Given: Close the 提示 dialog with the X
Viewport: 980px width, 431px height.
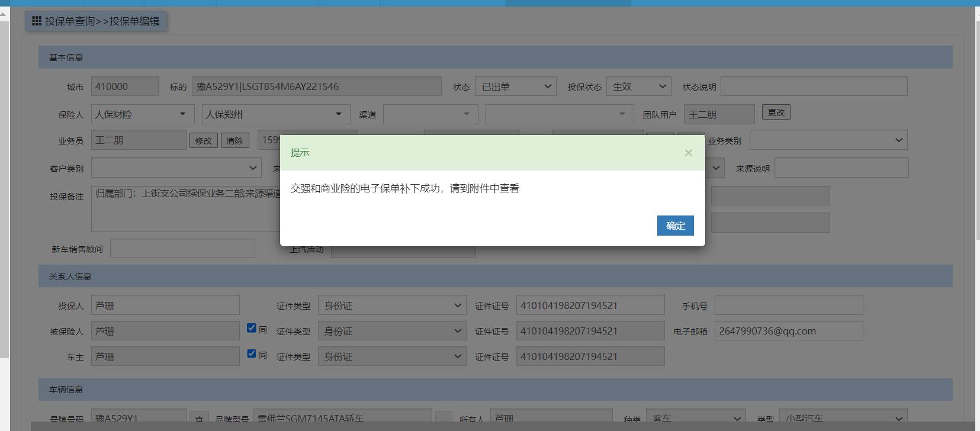Looking at the screenshot, I should [x=688, y=153].
